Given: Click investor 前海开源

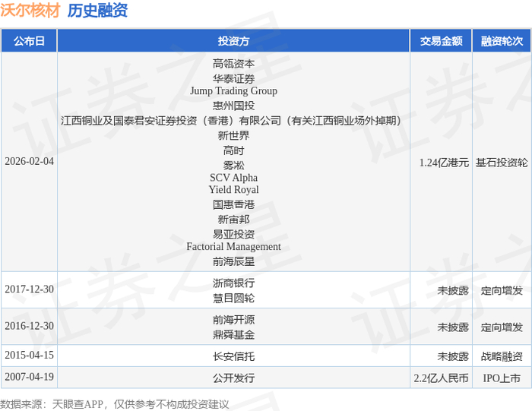Looking at the screenshot, I should pyautogui.click(x=233, y=320).
